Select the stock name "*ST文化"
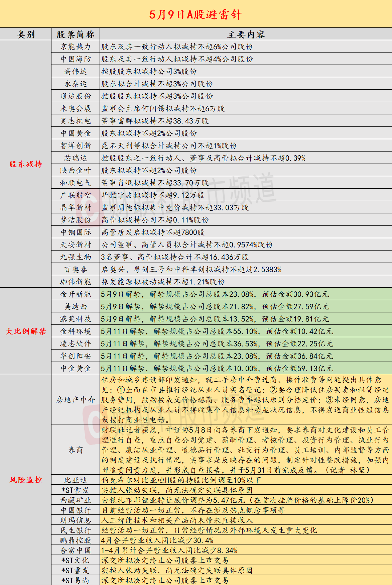 click(76, 560)
